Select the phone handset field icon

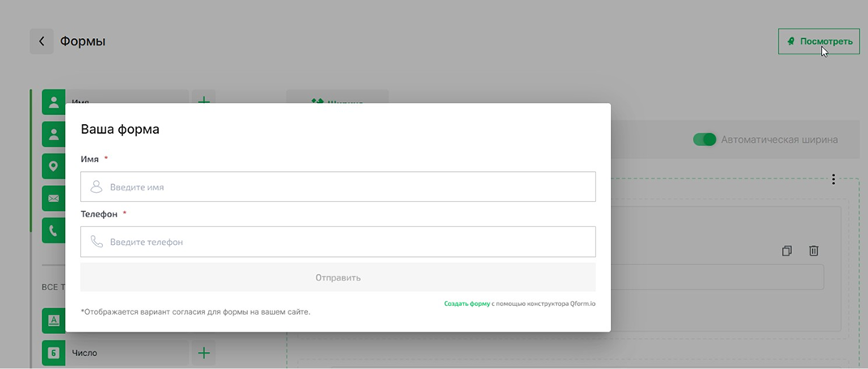point(53,230)
